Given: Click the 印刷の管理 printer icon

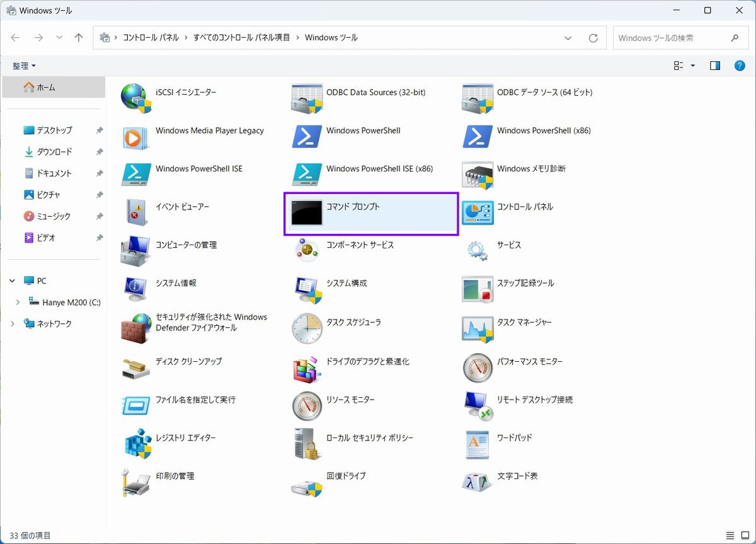Looking at the screenshot, I should (136, 482).
